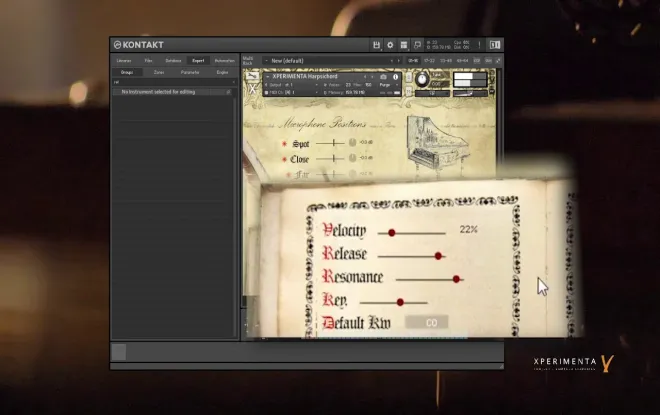Toggle the mute button below the solo button
The height and width of the screenshot is (415, 660).
coord(408,90)
